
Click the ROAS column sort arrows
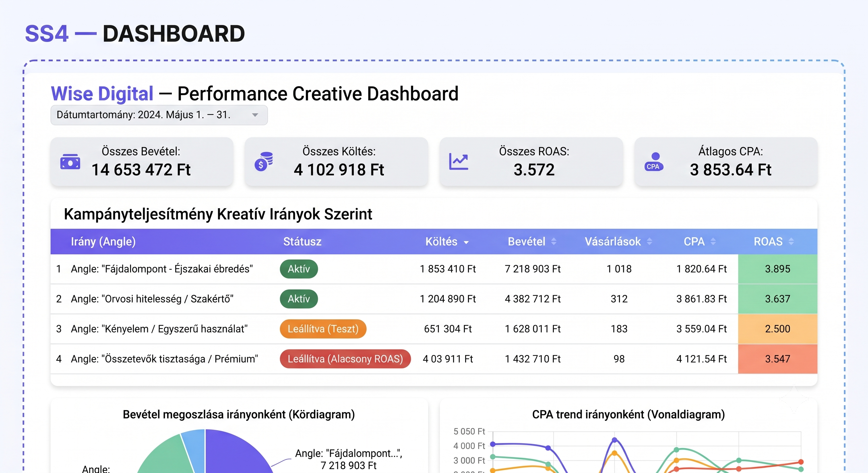click(791, 241)
